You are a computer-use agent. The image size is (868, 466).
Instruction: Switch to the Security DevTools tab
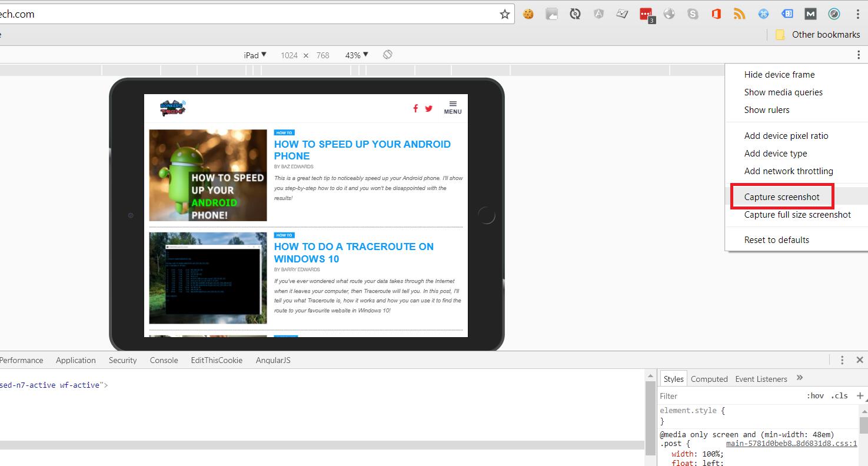(122, 360)
